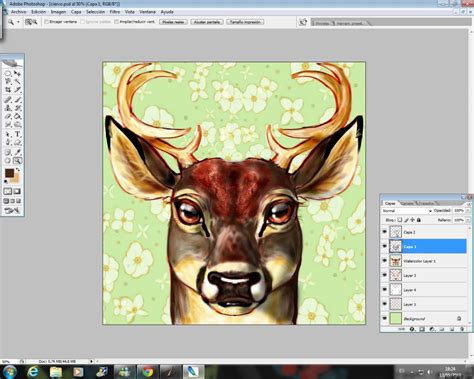Toggle lock transparent pixels

(400, 220)
